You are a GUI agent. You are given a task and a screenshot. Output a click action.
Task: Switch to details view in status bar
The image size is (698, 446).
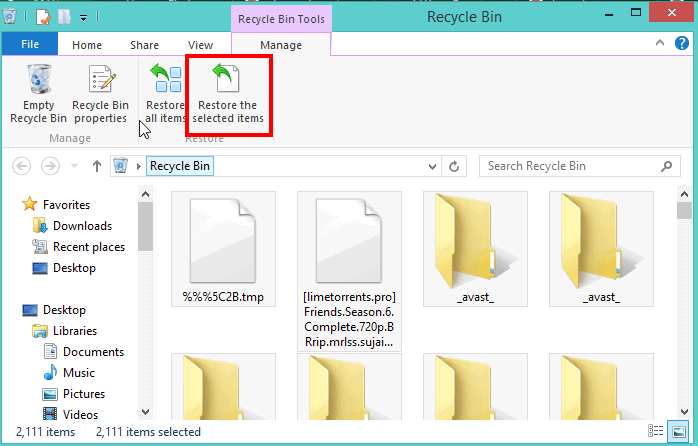655,431
